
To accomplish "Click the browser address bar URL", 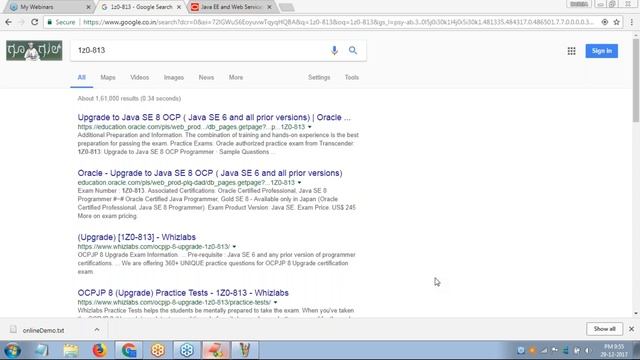I will (338, 22).
